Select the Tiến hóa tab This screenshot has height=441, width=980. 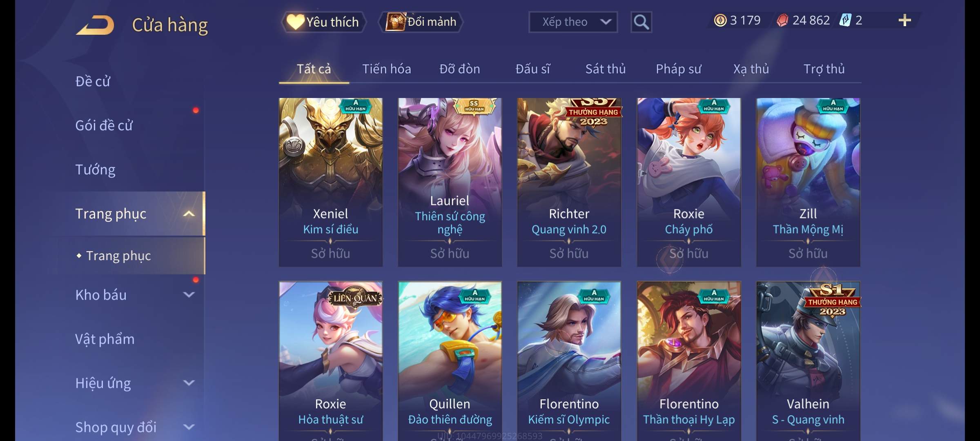point(387,69)
